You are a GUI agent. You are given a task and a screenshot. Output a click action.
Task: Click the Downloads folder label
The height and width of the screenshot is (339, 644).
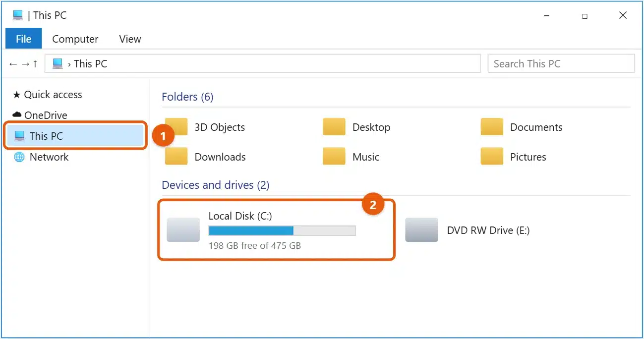(x=220, y=157)
